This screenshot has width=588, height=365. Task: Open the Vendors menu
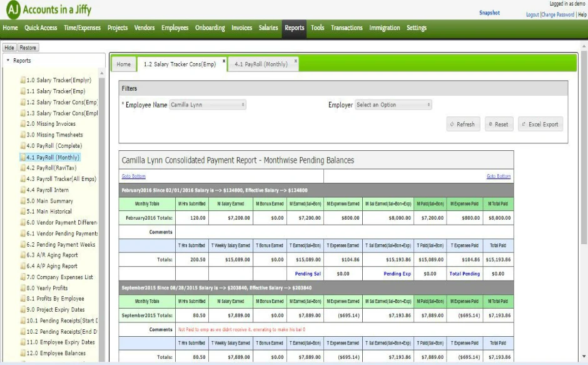click(144, 28)
